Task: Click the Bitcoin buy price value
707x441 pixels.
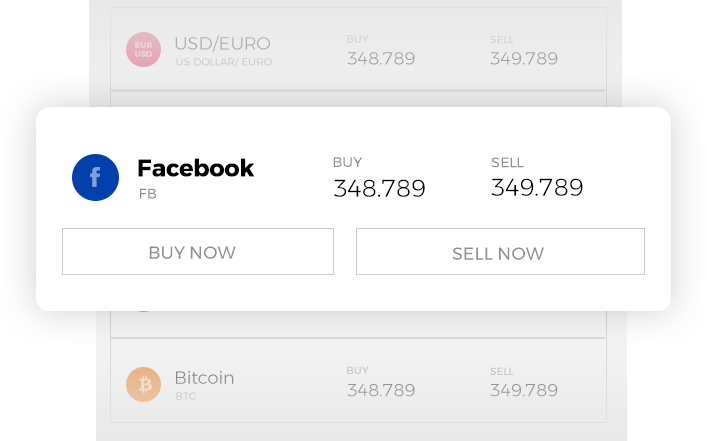Action: pos(381,390)
